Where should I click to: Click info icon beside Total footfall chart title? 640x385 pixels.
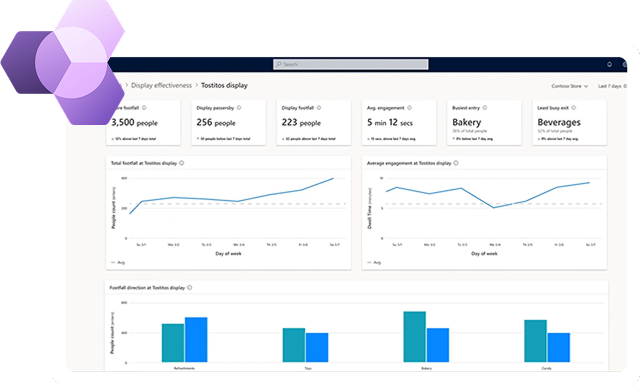[182, 163]
